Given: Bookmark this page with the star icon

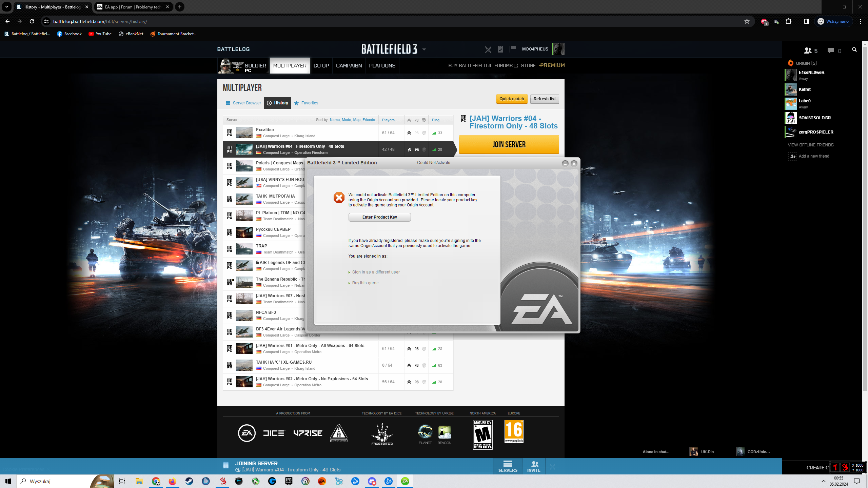Looking at the screenshot, I should coord(747,21).
